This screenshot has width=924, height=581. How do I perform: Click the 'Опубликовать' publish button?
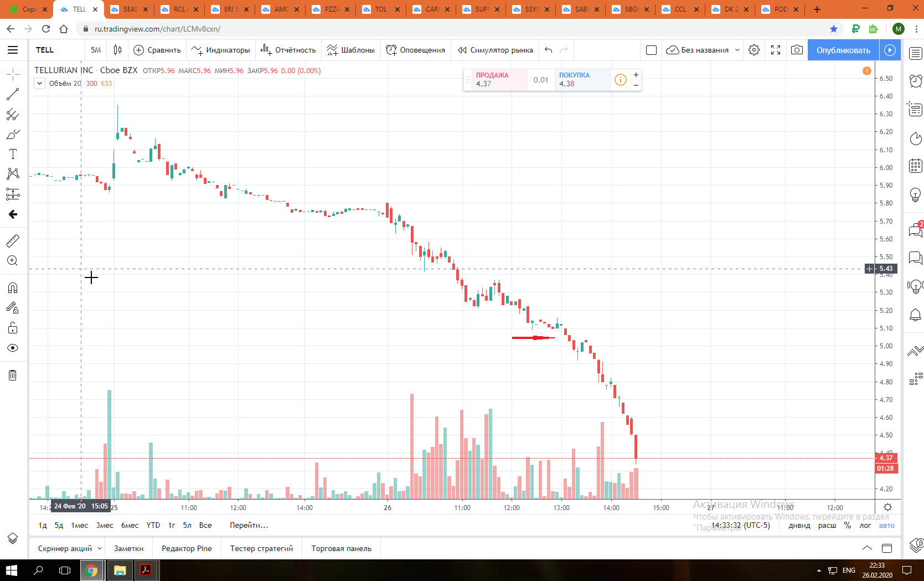coord(843,50)
